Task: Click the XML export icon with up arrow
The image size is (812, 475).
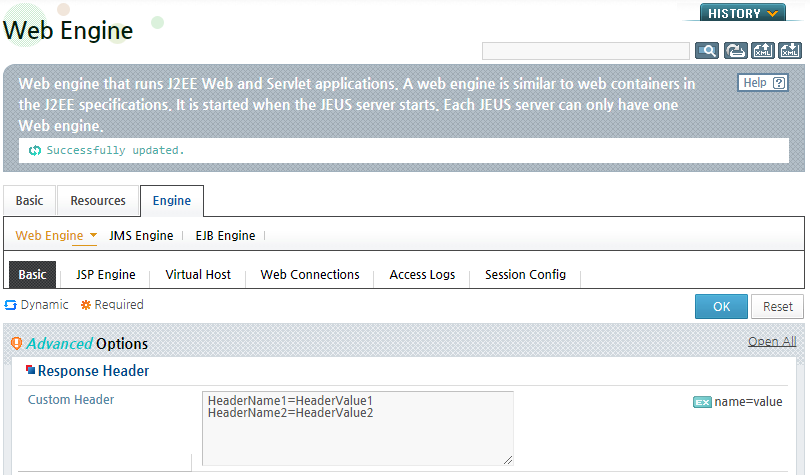Action: (763, 51)
